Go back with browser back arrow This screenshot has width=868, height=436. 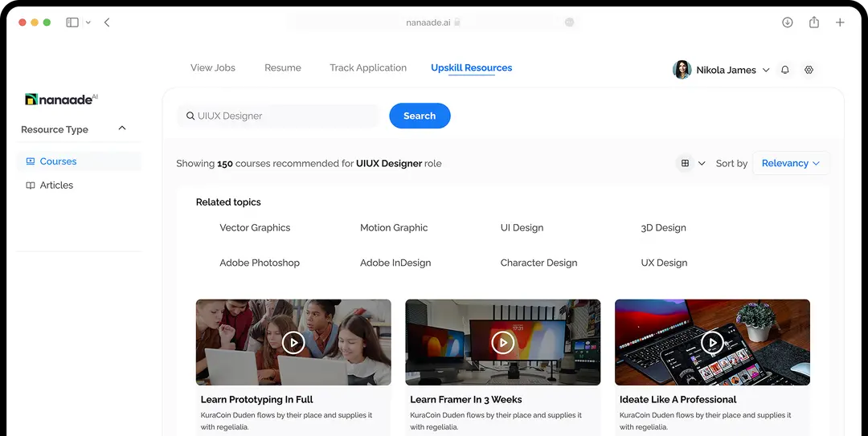(x=107, y=22)
